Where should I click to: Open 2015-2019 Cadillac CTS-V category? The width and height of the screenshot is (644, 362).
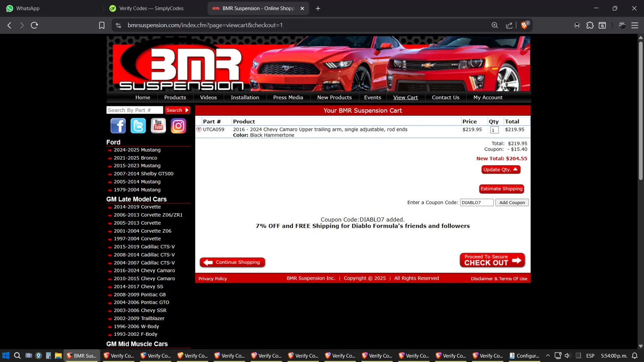[144, 247]
